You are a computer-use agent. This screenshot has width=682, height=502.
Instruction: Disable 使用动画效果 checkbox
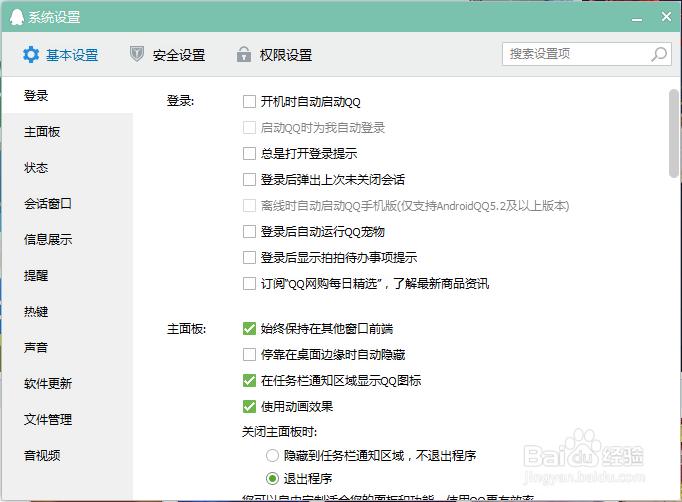pyautogui.click(x=249, y=407)
